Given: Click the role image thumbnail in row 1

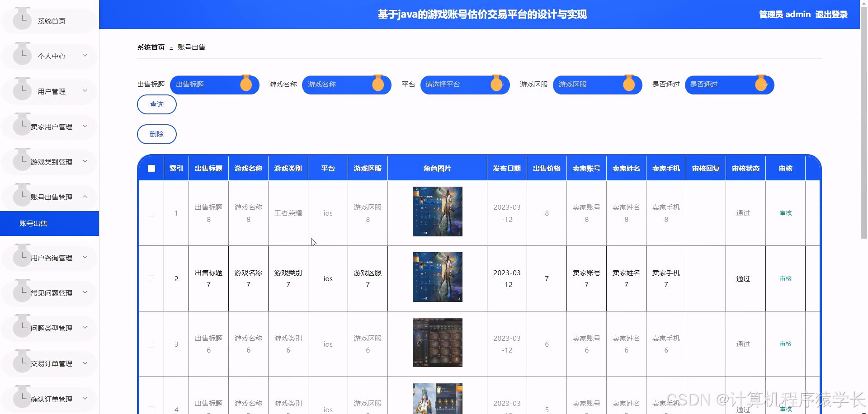Looking at the screenshot, I should (437, 211).
